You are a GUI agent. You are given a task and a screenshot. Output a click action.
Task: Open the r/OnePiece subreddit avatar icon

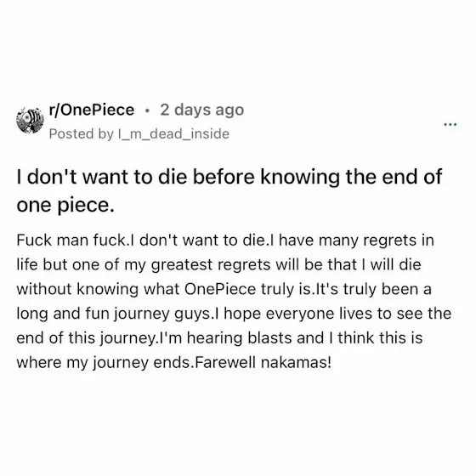30,120
